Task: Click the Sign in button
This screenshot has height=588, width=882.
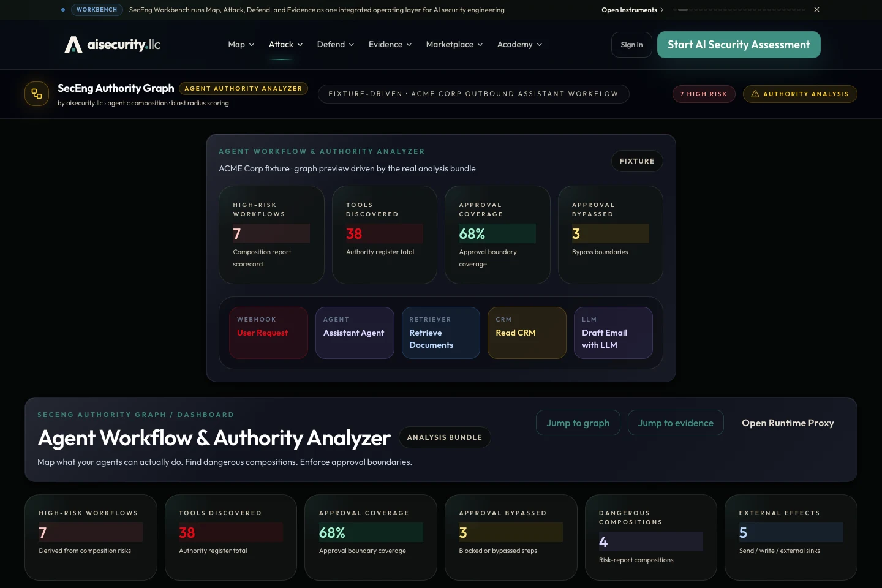Action: click(631, 45)
